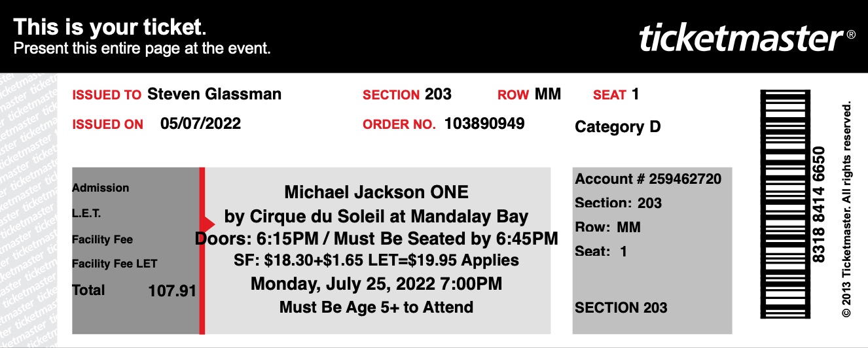The image size is (868, 348).
Task: Click order number 103890949
Action: pyautogui.click(x=484, y=123)
